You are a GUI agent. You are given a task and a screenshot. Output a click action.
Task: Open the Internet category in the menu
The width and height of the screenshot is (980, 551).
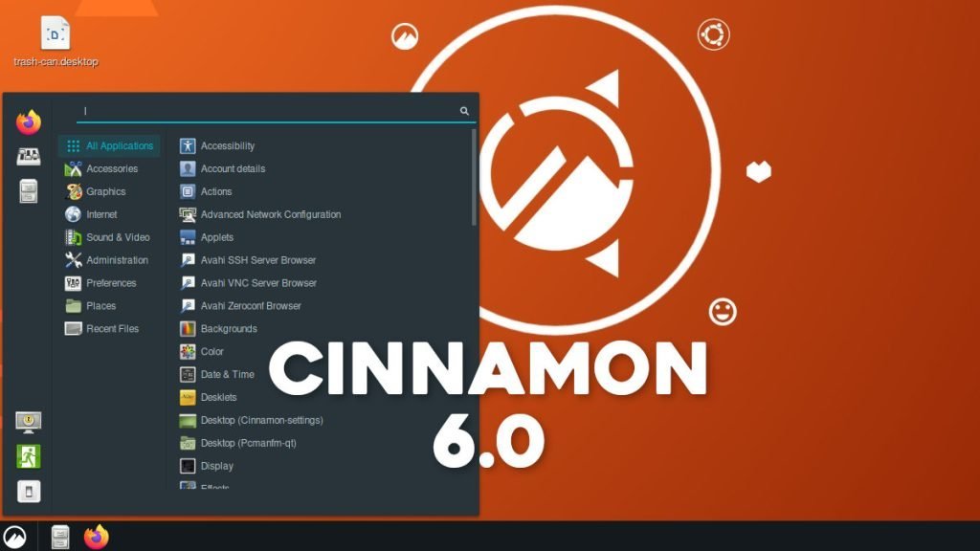[x=100, y=213]
